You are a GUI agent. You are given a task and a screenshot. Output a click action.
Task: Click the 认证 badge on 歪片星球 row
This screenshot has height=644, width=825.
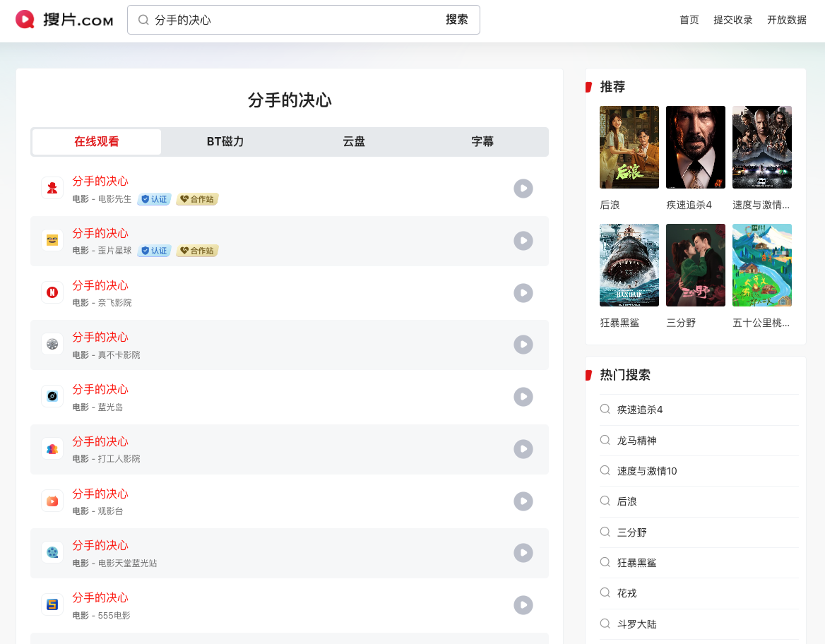click(154, 251)
